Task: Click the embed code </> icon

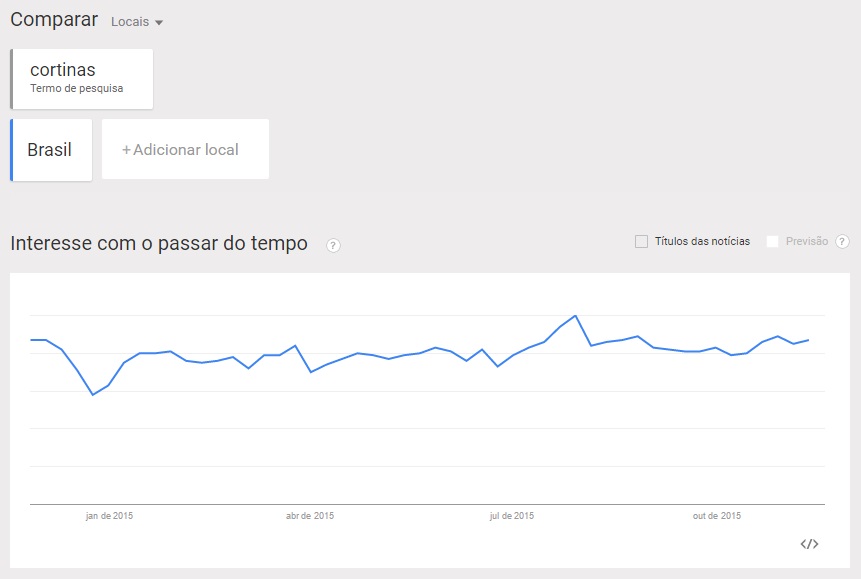Action: click(810, 542)
